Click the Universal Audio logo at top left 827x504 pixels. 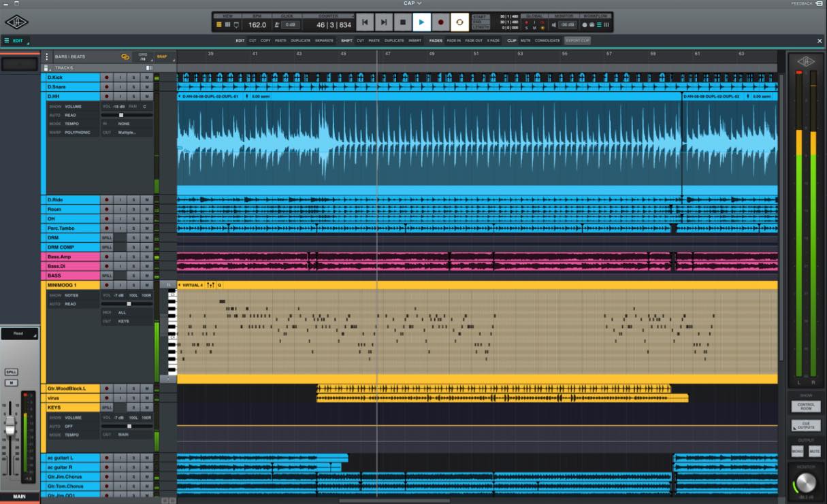click(16, 22)
